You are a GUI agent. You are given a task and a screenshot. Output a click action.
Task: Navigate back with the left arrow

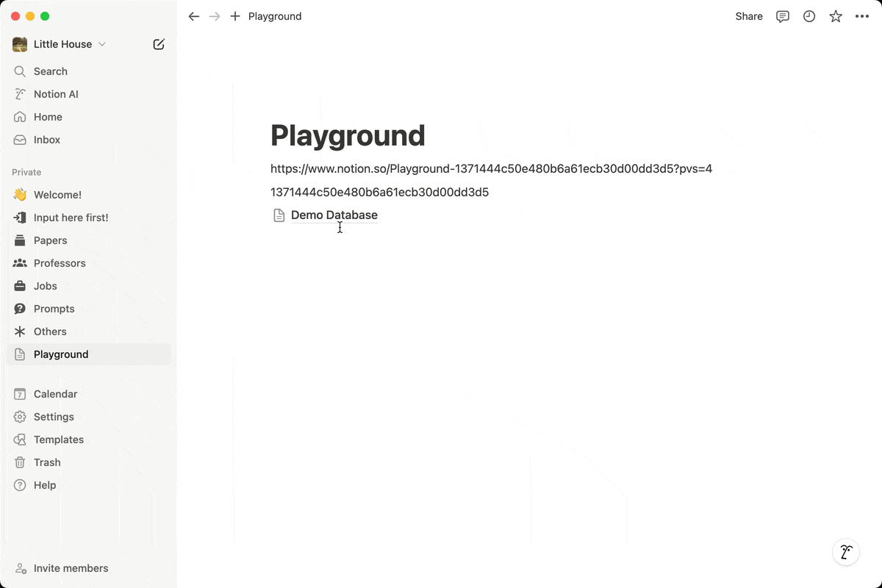(x=193, y=16)
